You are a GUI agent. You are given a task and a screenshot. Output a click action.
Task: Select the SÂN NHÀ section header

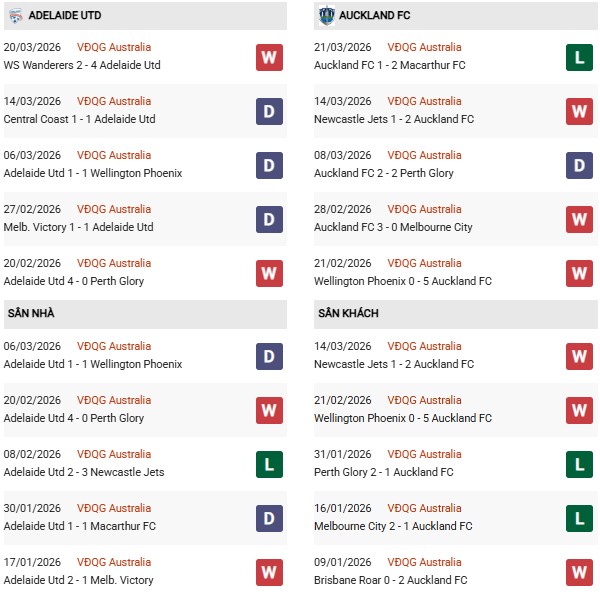[30, 314]
